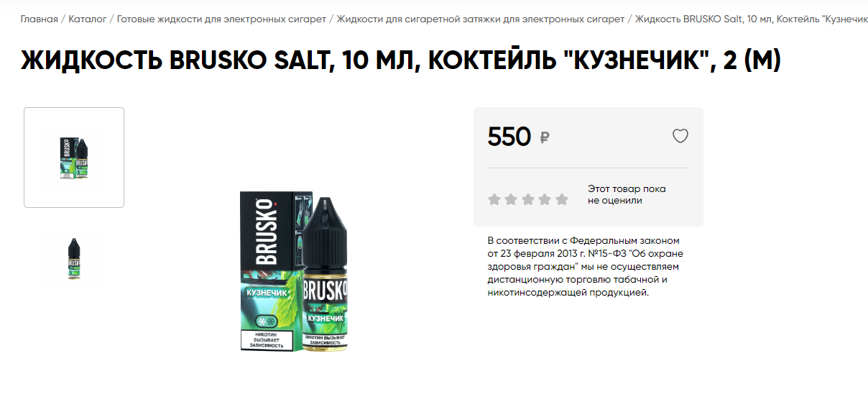Open the Каталог breadcrumb link
Image resolution: width=868 pixels, height=415 pixels.
pyautogui.click(x=88, y=19)
